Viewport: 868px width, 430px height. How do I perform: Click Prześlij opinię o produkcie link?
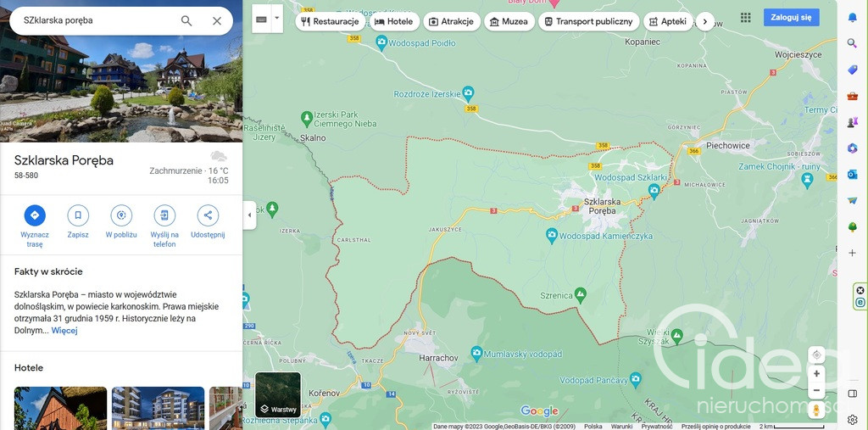pyautogui.click(x=716, y=427)
